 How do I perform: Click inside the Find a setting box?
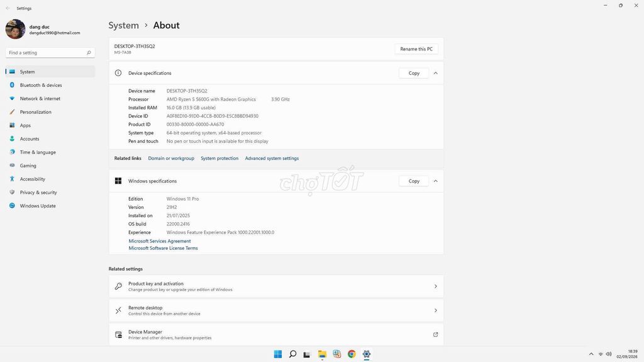coord(50,53)
